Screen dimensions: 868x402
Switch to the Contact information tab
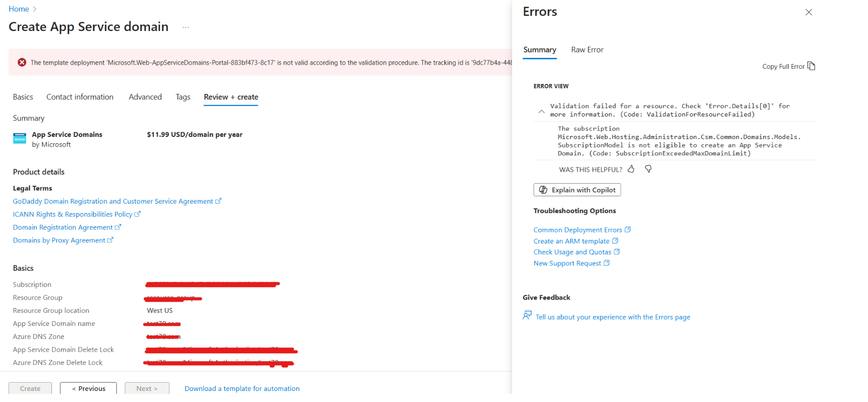click(x=80, y=97)
